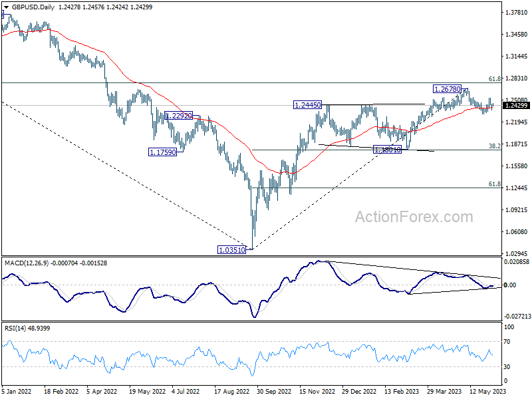Click the MACD zero level value 0.00
The height and width of the screenshot is (399, 532).
[510, 285]
